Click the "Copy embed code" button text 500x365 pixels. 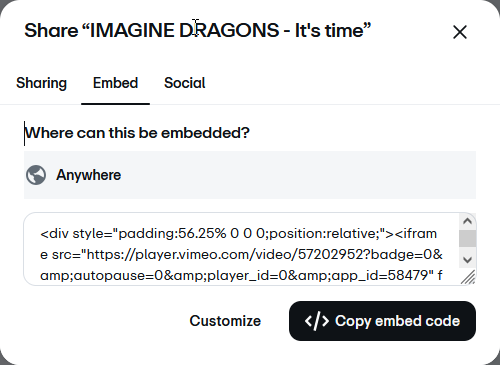[397, 321]
